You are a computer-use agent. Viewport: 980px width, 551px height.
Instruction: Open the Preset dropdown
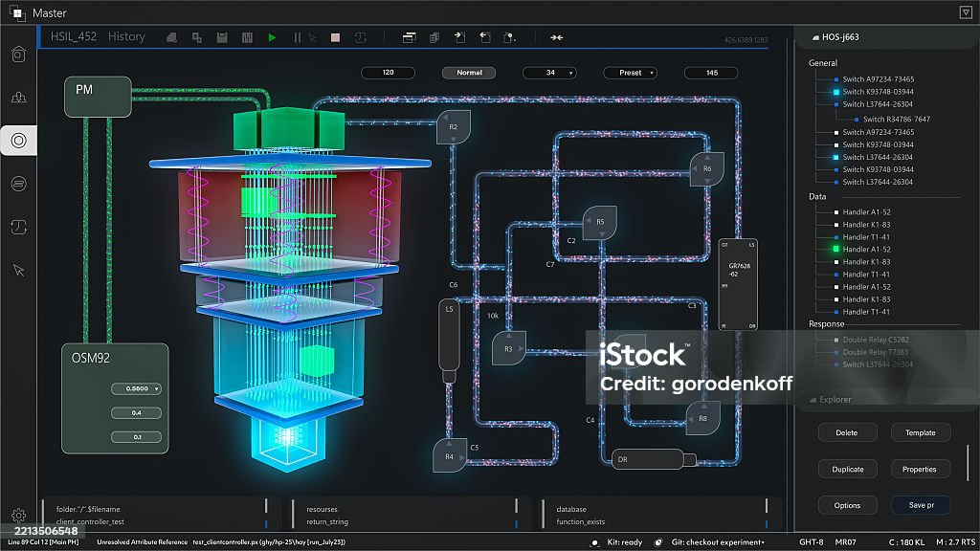click(630, 73)
